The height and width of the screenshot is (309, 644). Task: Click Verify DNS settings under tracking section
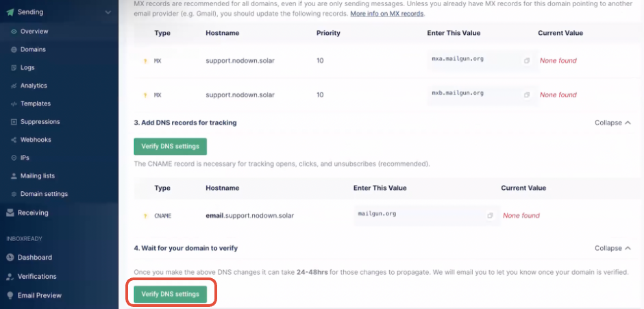[x=170, y=146]
